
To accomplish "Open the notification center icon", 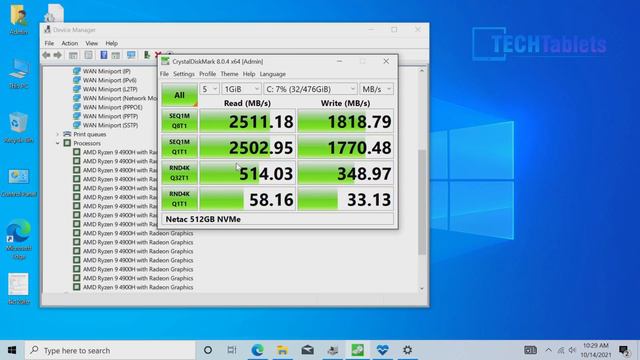I will [x=624, y=350].
